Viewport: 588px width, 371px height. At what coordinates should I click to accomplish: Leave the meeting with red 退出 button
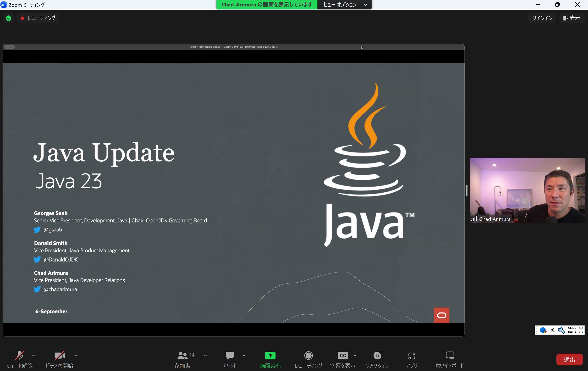pos(569,359)
